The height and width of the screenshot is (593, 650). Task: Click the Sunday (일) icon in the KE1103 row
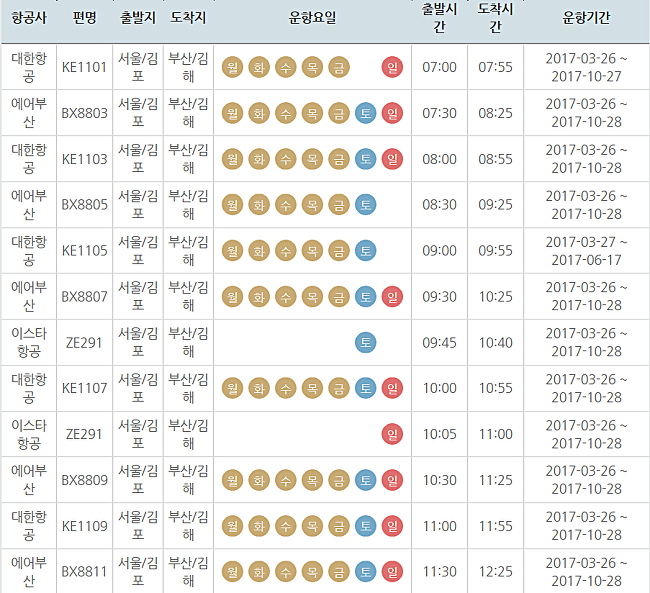pyautogui.click(x=392, y=159)
